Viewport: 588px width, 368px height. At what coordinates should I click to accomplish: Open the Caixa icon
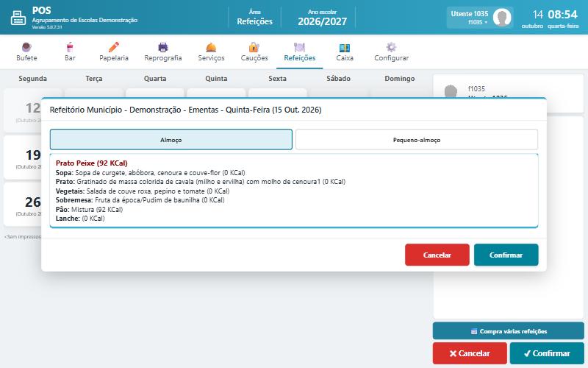[344, 47]
